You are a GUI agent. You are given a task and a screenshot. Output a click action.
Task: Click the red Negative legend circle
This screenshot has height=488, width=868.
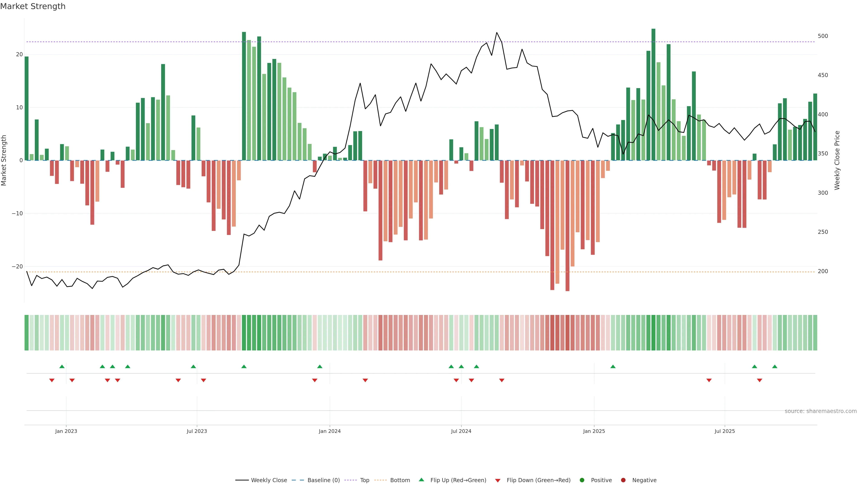pos(623,480)
